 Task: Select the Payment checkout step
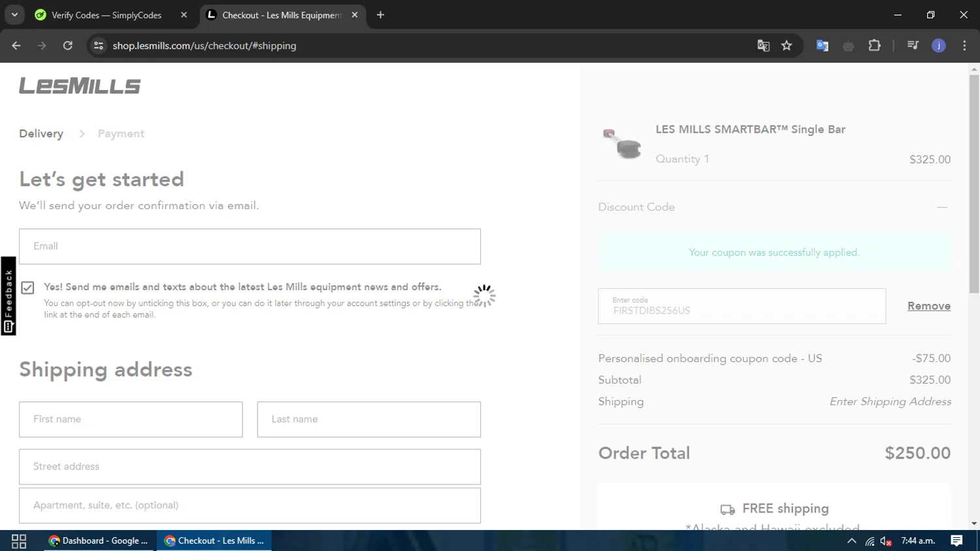[x=121, y=133]
